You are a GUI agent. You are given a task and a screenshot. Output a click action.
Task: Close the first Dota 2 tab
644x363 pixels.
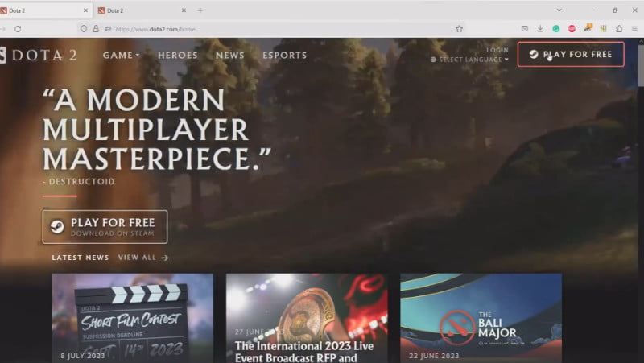click(85, 10)
